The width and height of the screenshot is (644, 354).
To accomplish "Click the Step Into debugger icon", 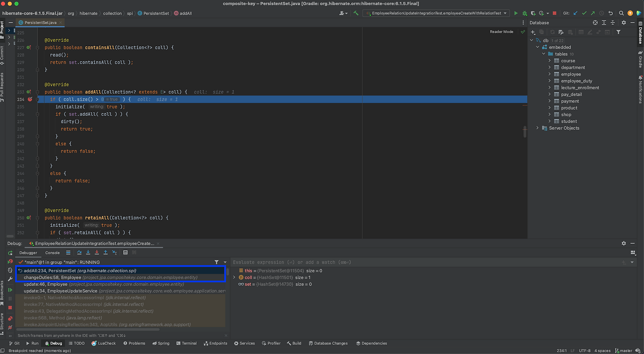I will [88, 253].
